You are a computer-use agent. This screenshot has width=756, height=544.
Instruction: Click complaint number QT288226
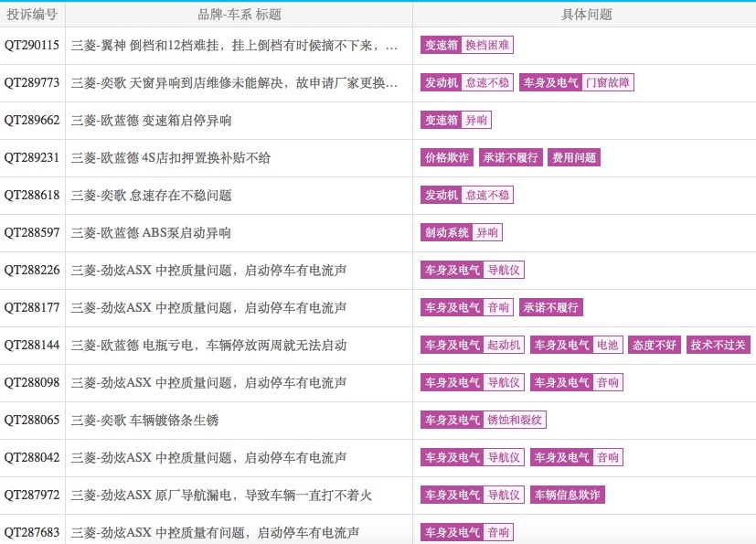pos(32,270)
